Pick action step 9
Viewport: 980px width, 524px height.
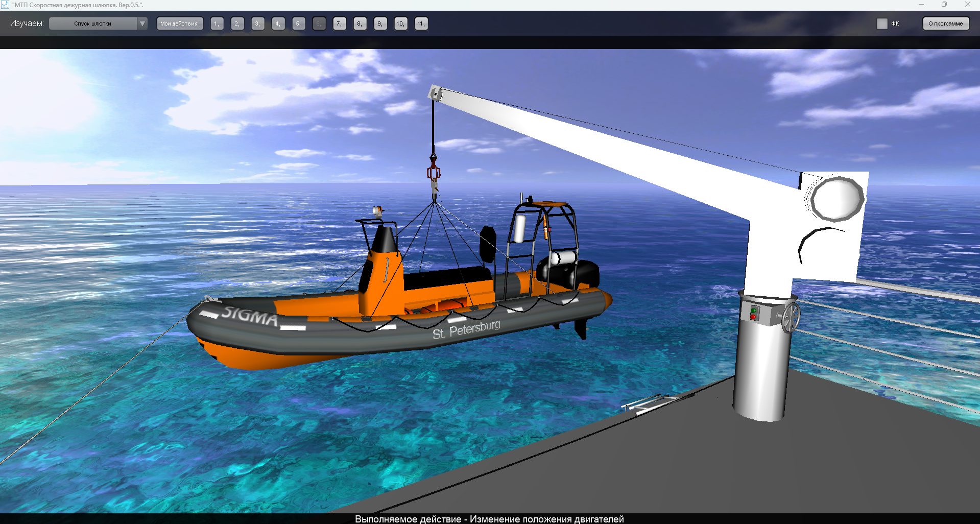tap(380, 23)
